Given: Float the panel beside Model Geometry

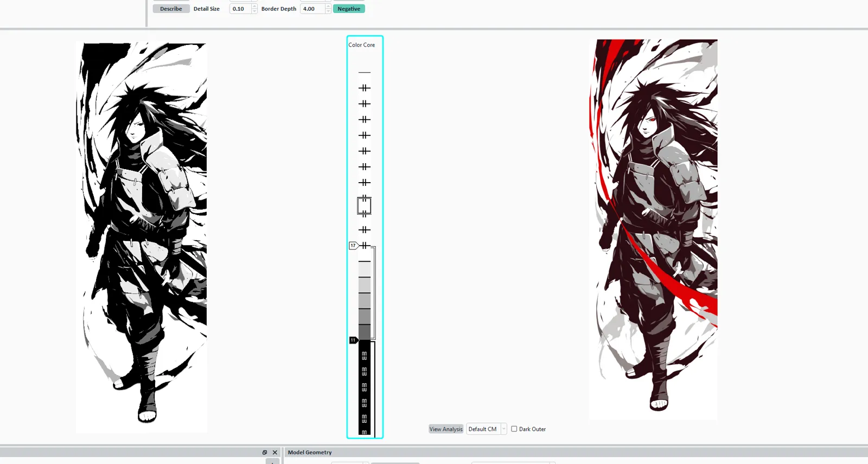Looking at the screenshot, I should click(x=265, y=452).
